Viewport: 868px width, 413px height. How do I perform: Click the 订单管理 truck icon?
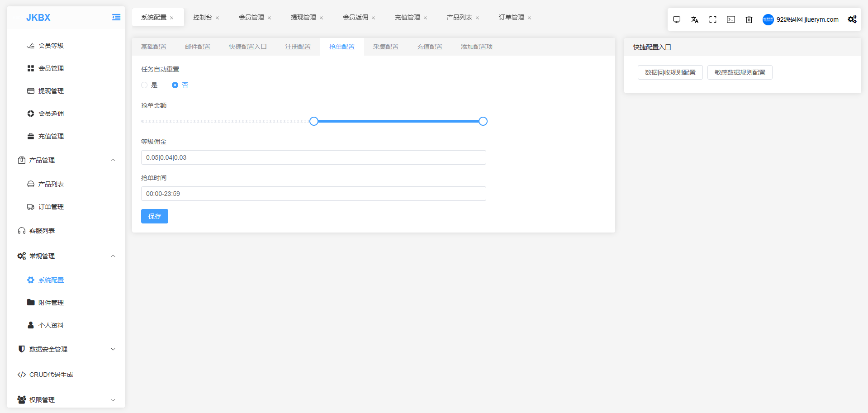[31, 207]
